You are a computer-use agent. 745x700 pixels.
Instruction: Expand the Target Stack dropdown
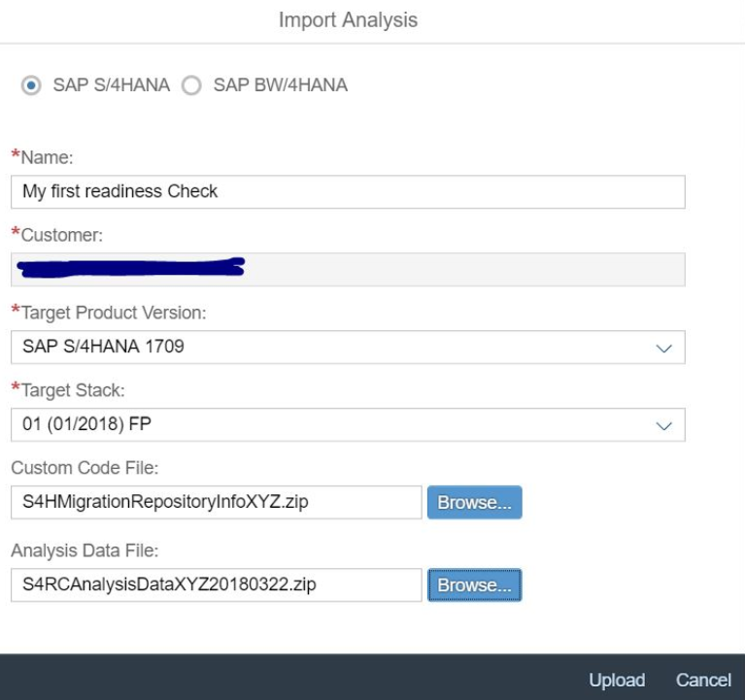click(x=663, y=425)
